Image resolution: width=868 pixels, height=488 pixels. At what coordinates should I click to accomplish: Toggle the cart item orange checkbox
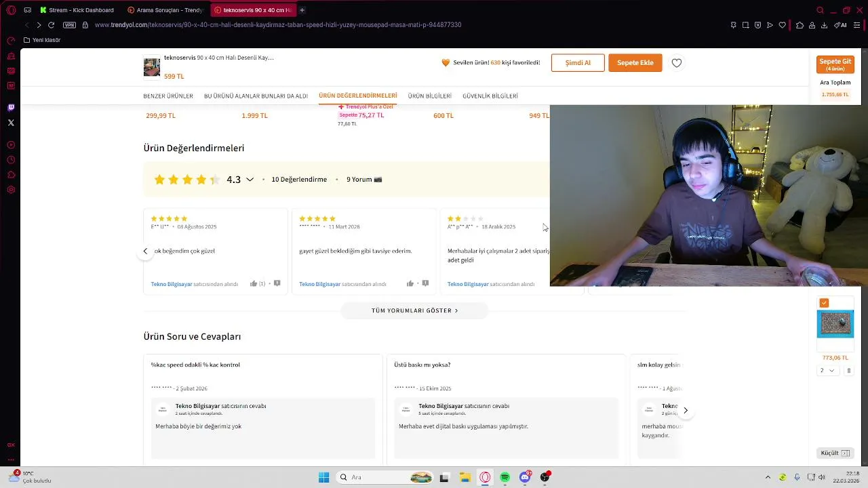(824, 303)
